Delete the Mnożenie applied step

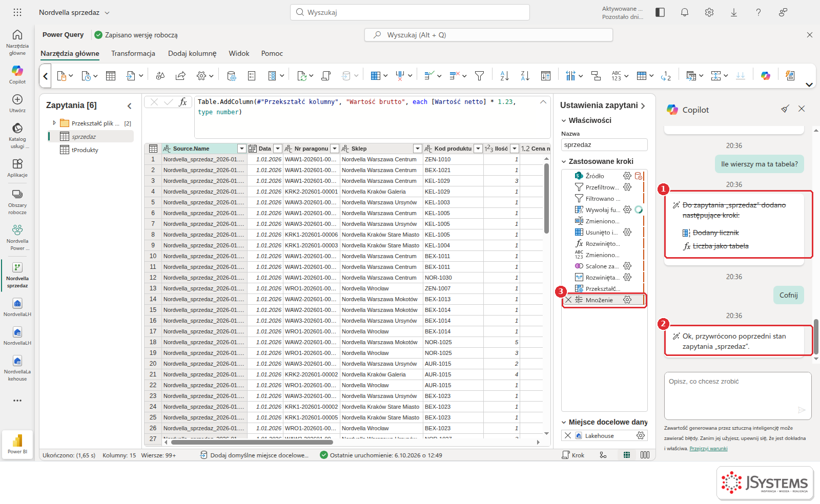568,300
